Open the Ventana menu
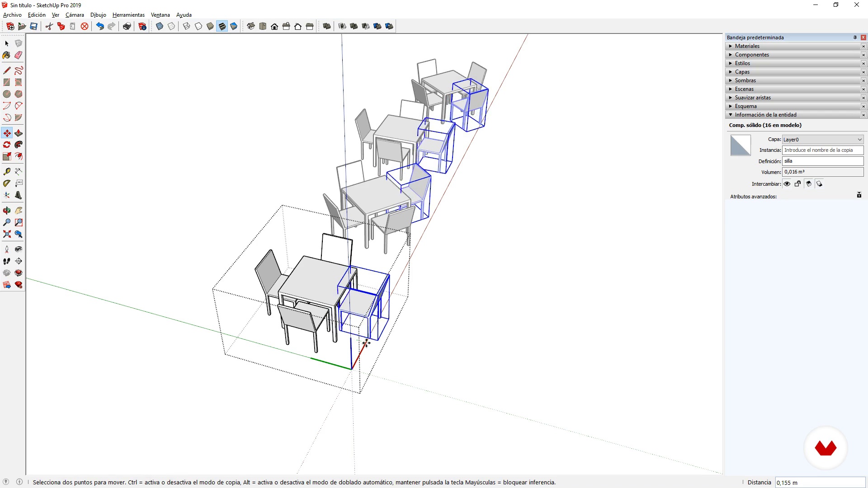Screen dimensions: 868x488 [160, 15]
